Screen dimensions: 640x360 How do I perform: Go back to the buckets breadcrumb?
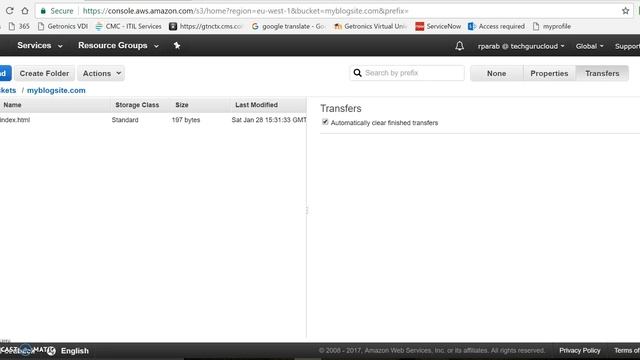pos(8,91)
